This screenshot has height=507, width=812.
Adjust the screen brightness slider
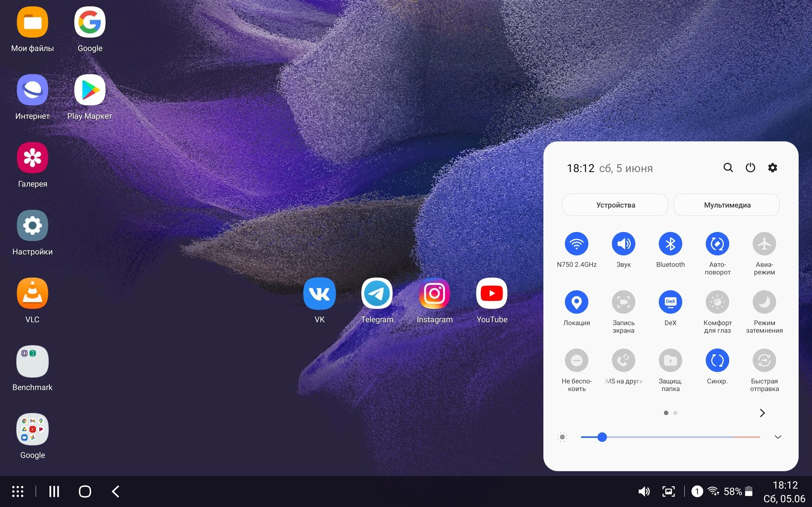click(602, 436)
